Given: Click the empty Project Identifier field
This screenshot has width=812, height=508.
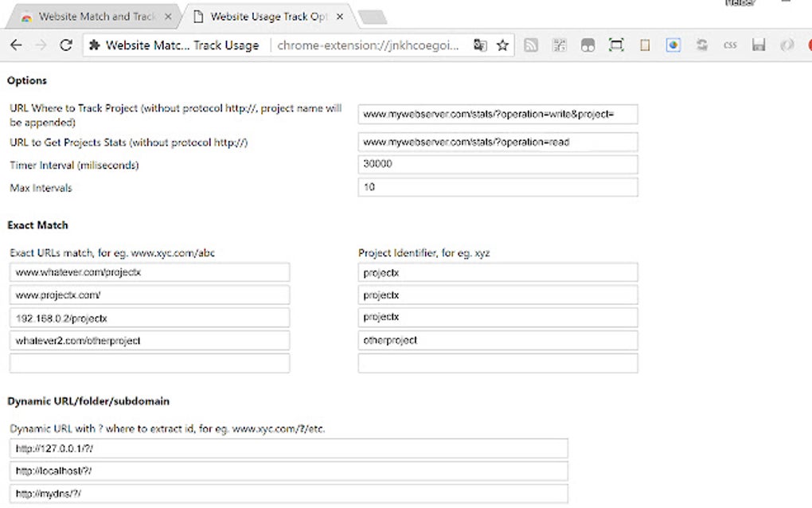Looking at the screenshot, I should (498, 363).
